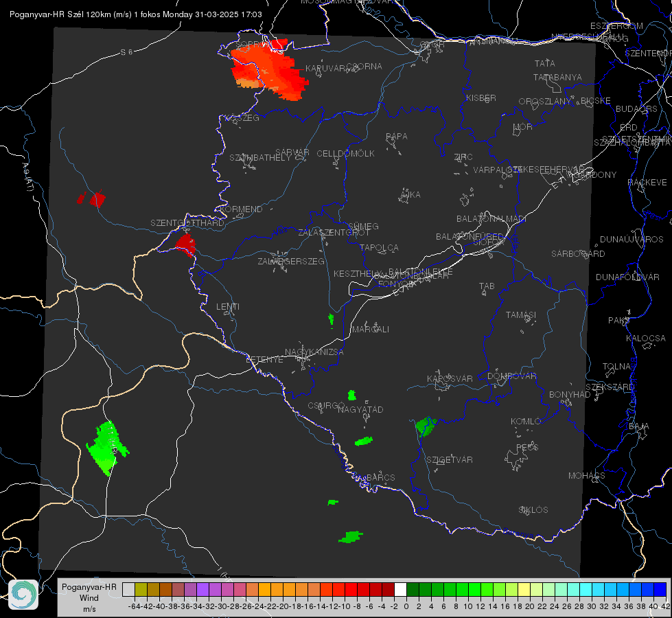This screenshot has width=672, height=618.
Task: Click the CELLDÖMÖLK city label
Action: (345, 154)
